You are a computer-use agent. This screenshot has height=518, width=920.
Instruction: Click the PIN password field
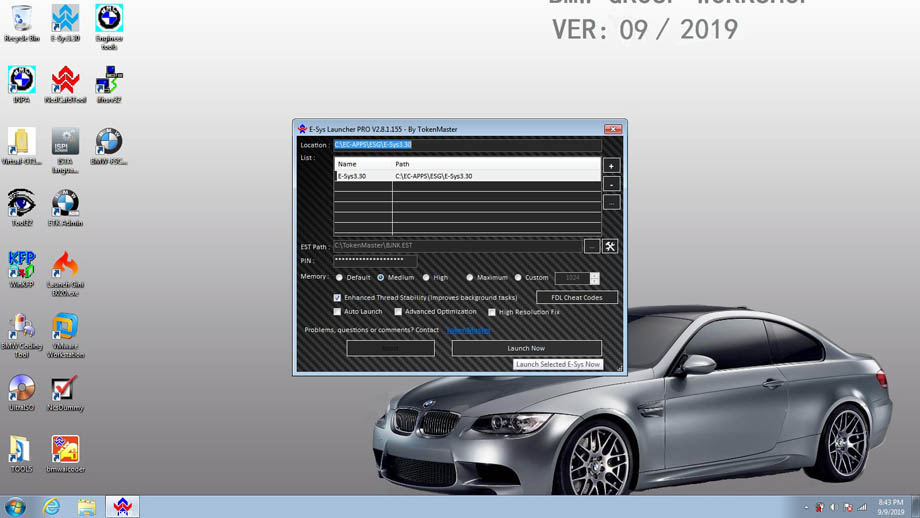tap(376, 260)
